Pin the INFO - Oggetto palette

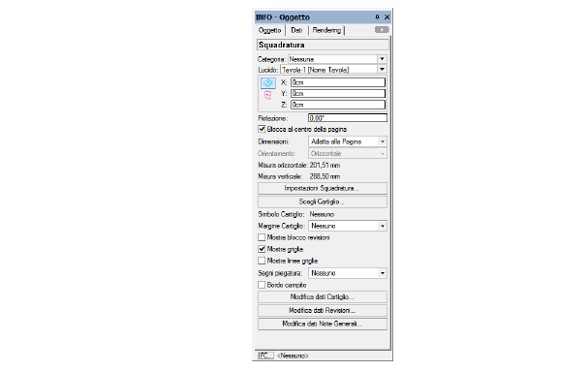tap(377, 17)
